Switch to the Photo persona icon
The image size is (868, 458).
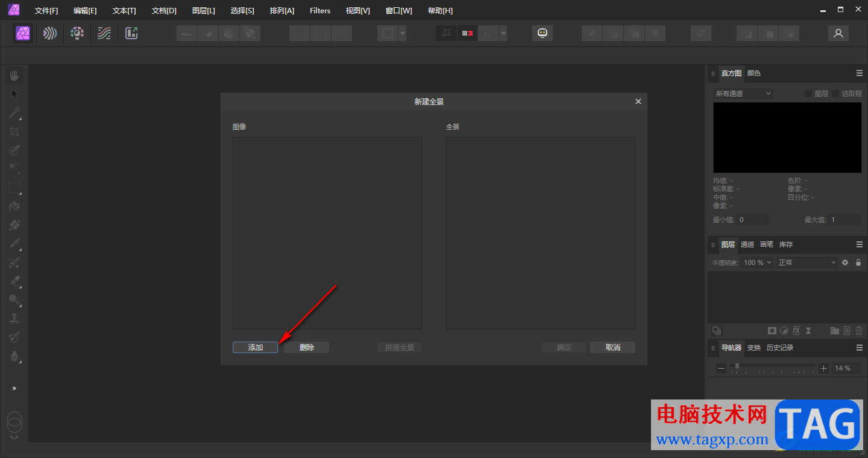coord(24,33)
